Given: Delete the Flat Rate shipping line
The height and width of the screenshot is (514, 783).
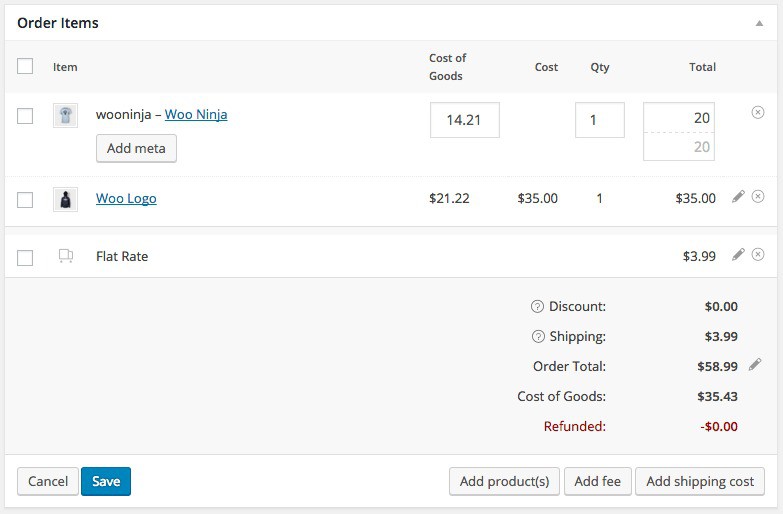Looking at the screenshot, I should coord(758,255).
